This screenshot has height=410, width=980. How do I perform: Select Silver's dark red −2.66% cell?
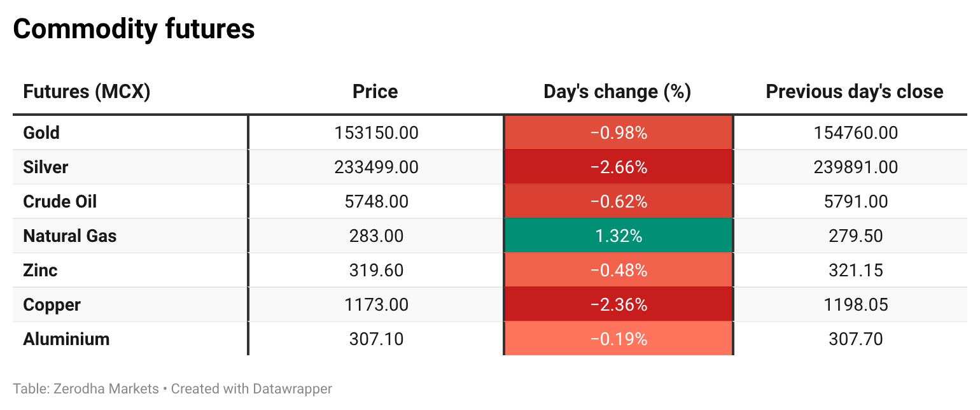pos(619,167)
